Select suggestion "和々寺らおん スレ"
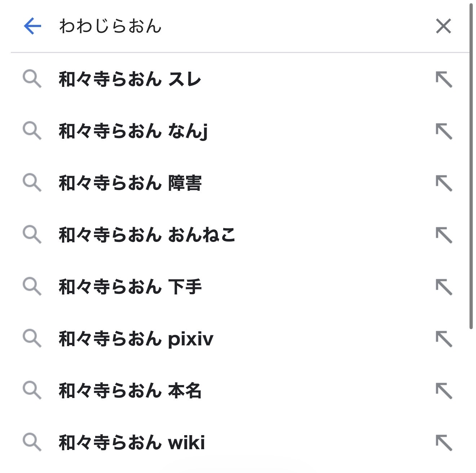This screenshot has width=476, height=473. coord(130,79)
